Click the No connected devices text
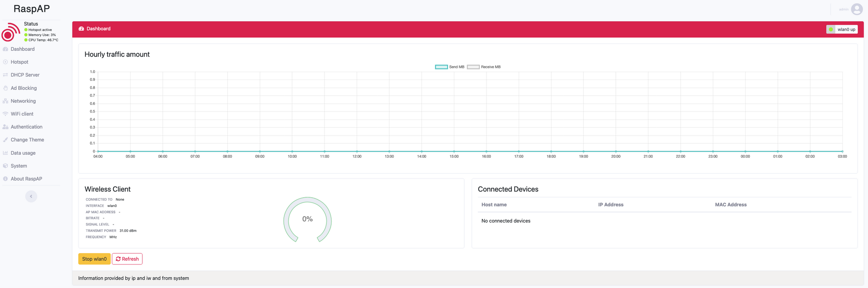 point(506,221)
